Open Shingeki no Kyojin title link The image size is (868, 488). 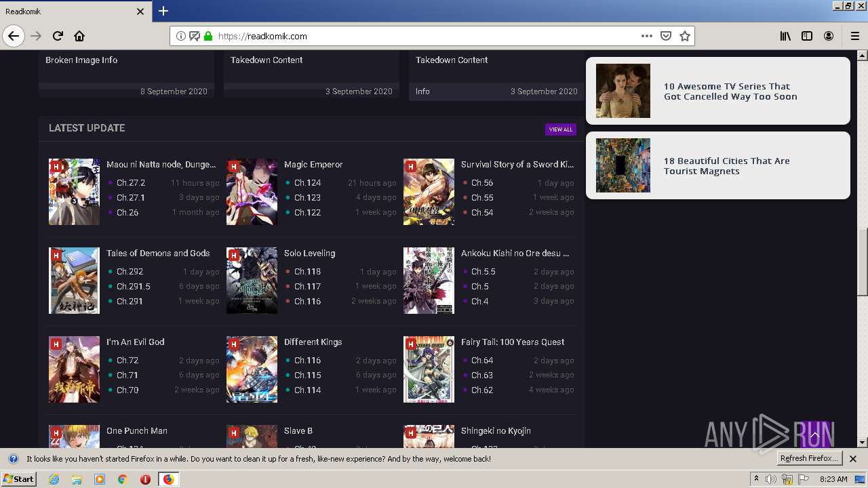496,431
